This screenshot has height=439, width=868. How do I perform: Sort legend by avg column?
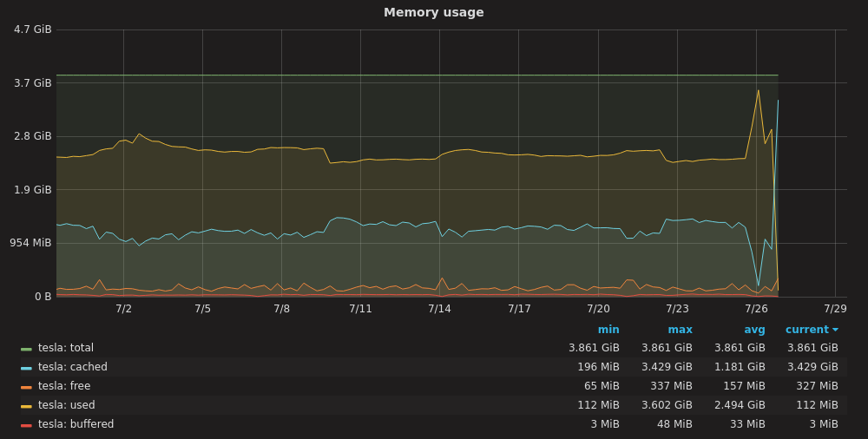tap(754, 330)
